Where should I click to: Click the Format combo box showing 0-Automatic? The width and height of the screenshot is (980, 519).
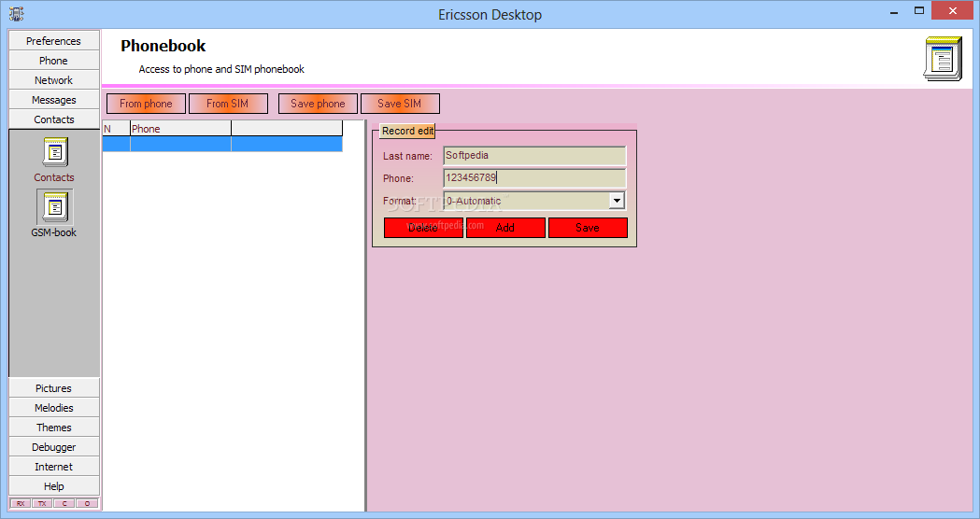(534, 201)
